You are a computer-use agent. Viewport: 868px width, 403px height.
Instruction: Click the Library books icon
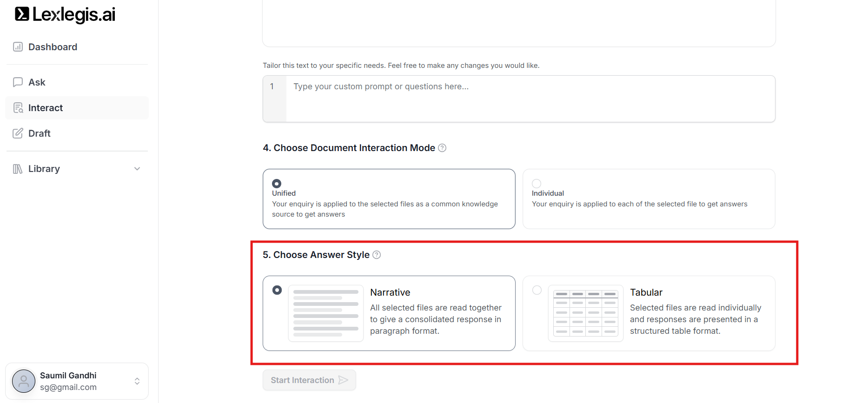pyautogui.click(x=18, y=169)
